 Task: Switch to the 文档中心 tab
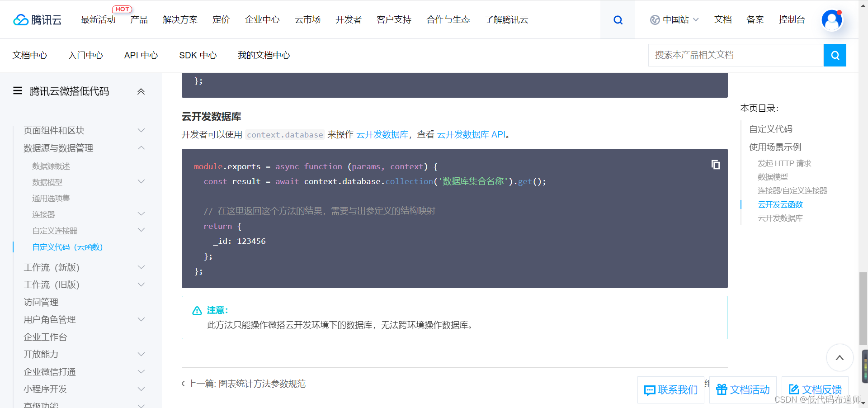[x=30, y=55]
